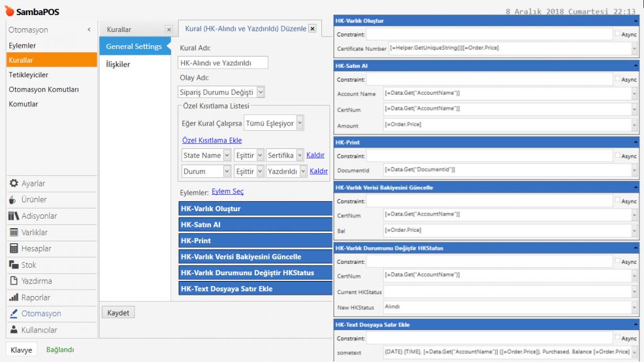Select the Varlıklar grid icon

13,233
